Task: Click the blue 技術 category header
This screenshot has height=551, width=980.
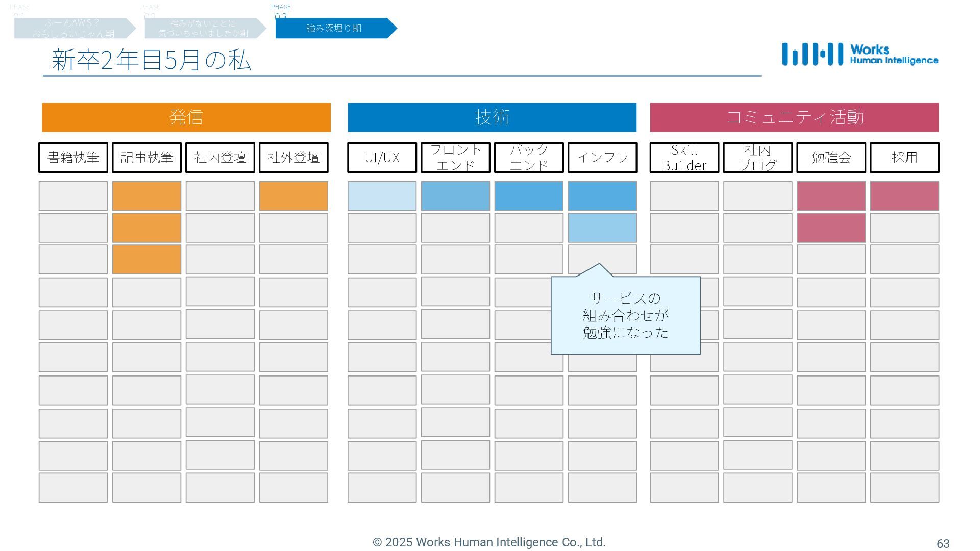Action: pyautogui.click(x=492, y=117)
